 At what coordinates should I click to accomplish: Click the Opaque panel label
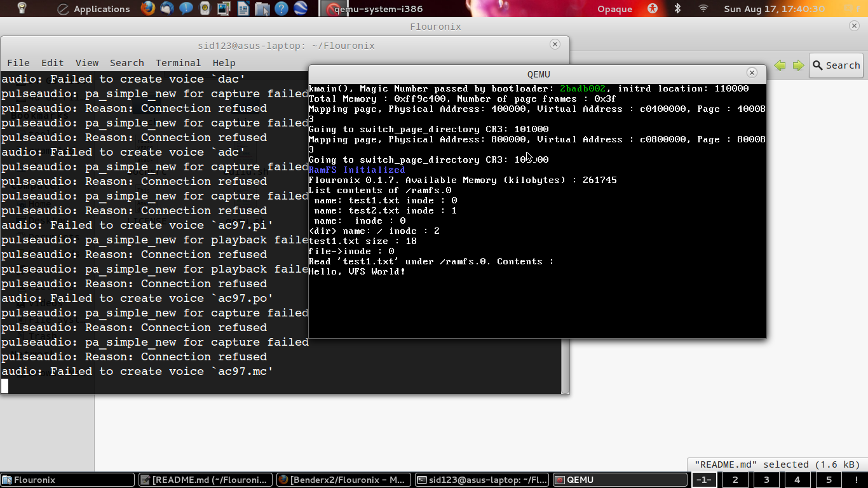(614, 9)
